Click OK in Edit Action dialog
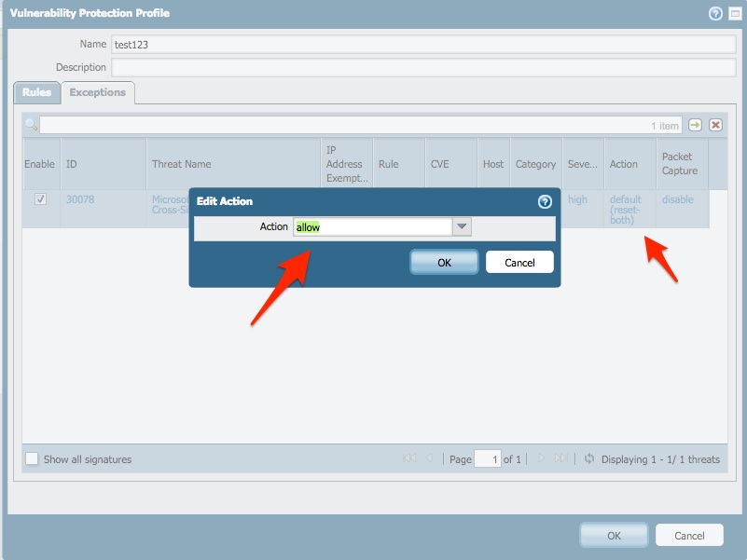The image size is (747, 560). point(444,263)
